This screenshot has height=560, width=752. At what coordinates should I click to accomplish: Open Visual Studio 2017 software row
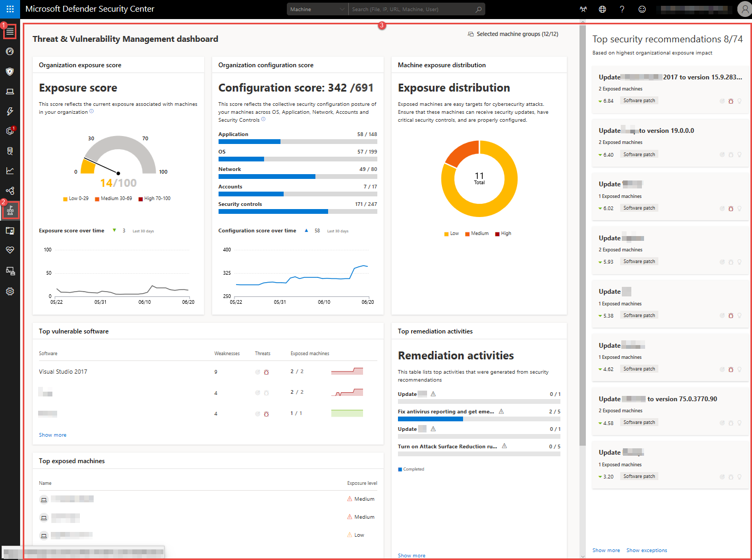[x=63, y=372]
